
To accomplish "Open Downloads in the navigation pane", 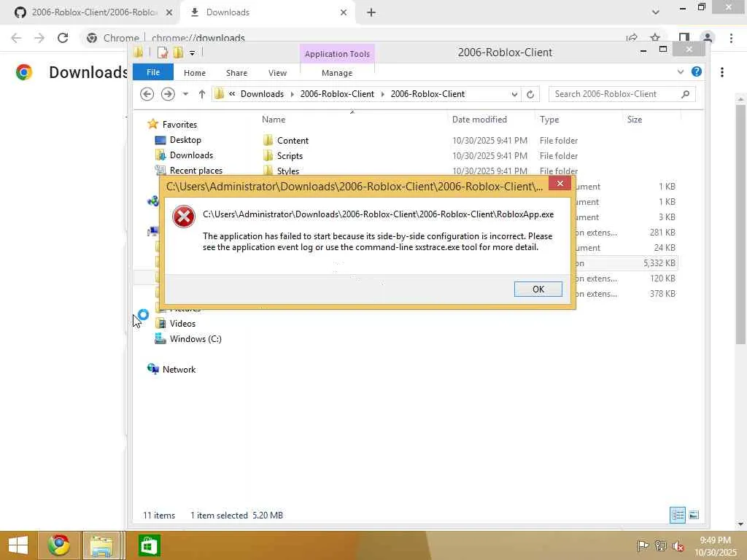I will [x=191, y=155].
